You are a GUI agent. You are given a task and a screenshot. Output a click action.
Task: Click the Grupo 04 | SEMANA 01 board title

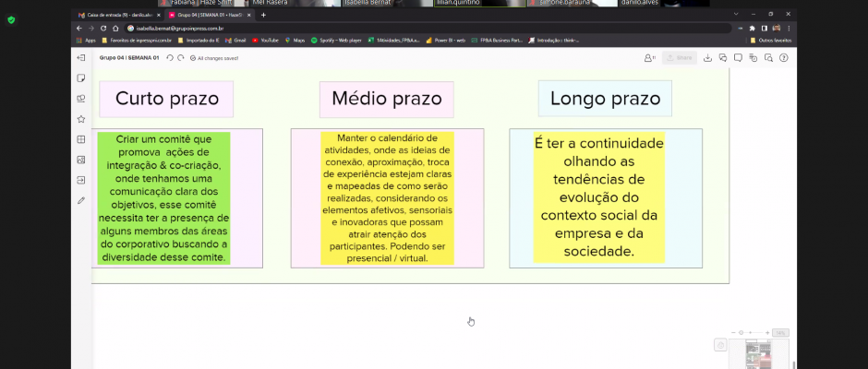[x=129, y=57]
